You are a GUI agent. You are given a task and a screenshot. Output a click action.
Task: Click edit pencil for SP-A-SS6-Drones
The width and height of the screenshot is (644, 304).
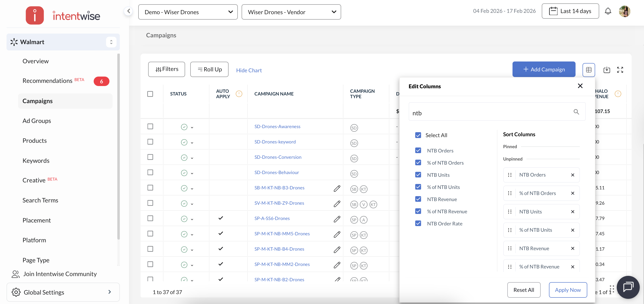pyautogui.click(x=337, y=219)
